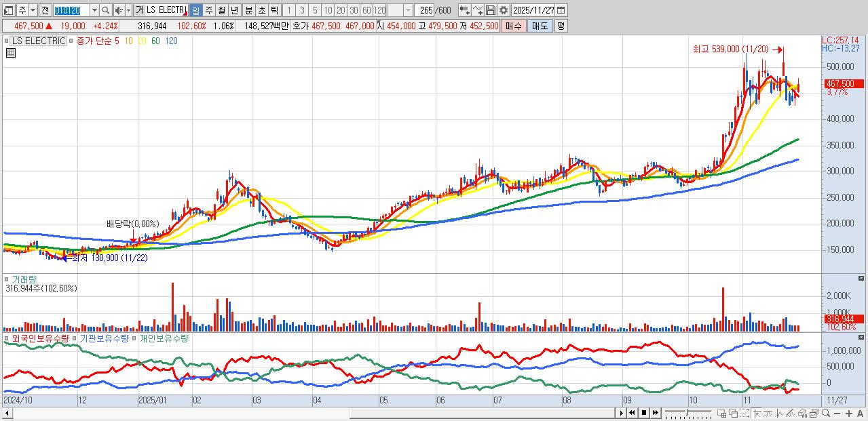Click the 5 moving average color label

pyautogui.click(x=117, y=41)
